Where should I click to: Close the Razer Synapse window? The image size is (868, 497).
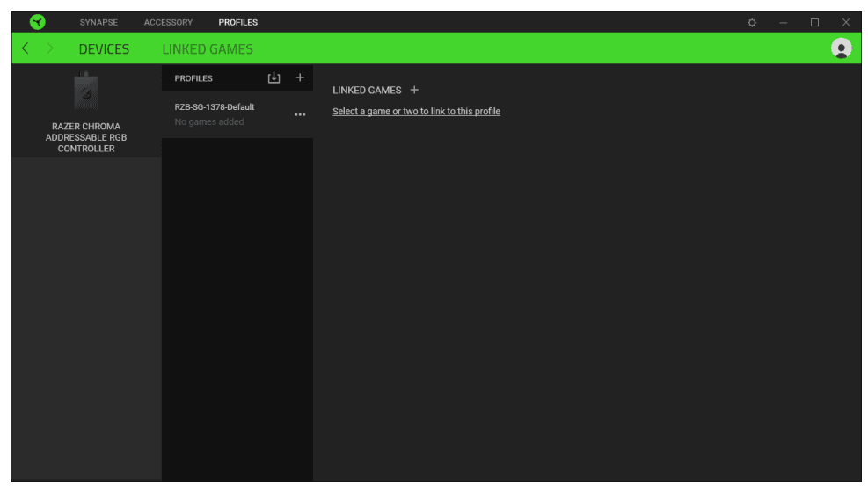(846, 22)
